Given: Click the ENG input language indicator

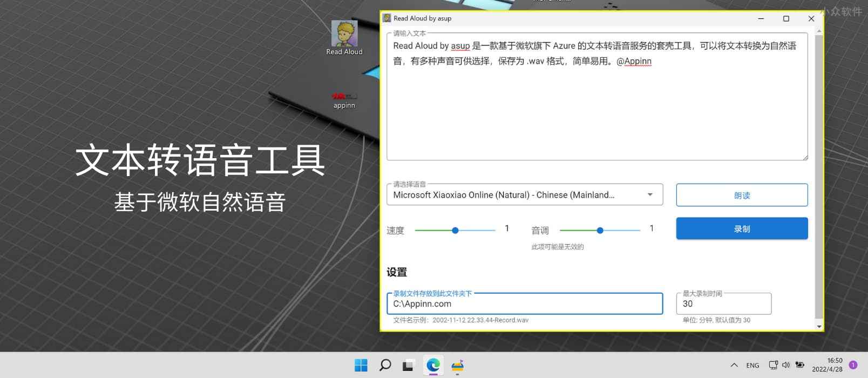Looking at the screenshot, I should point(752,366).
